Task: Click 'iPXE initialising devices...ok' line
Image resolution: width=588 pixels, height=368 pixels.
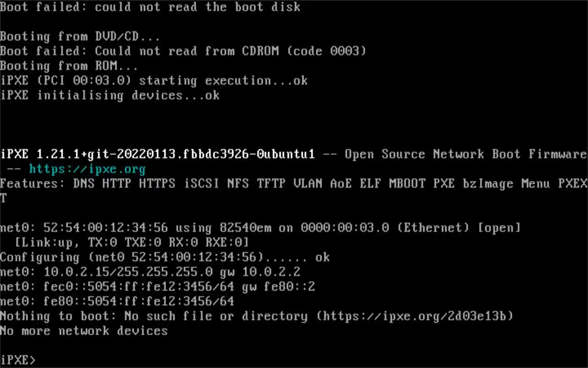Action: 110,95
